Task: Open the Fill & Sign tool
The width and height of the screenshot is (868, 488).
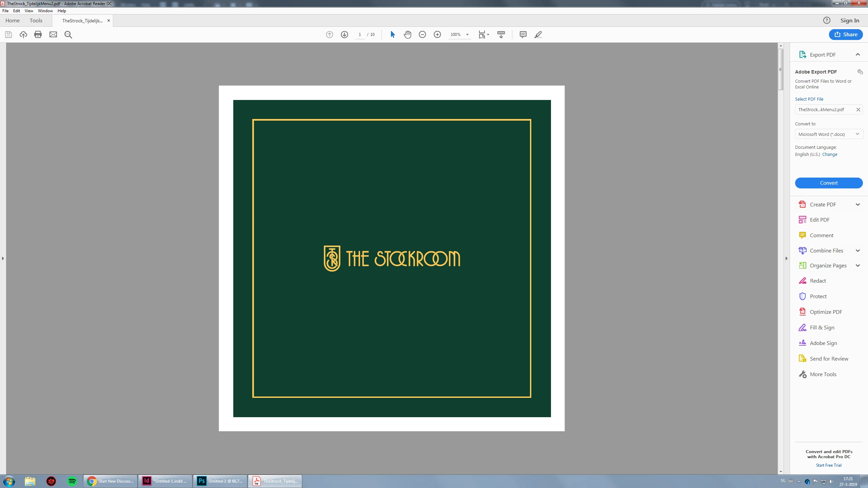Action: (822, 327)
